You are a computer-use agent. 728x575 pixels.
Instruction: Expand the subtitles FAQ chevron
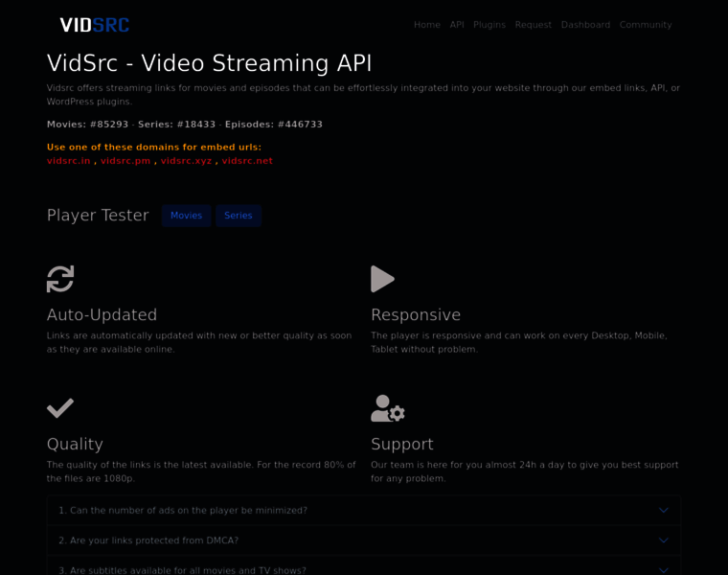pos(664,570)
